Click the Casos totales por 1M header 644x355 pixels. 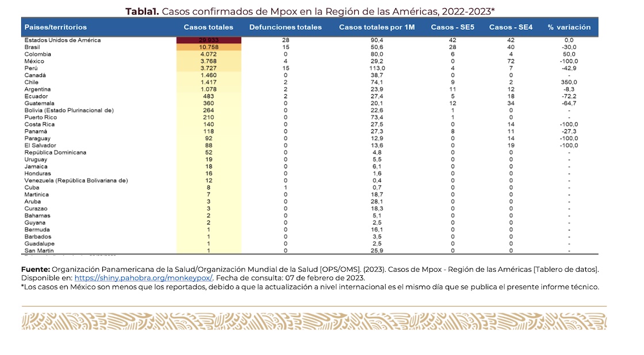[x=377, y=27]
